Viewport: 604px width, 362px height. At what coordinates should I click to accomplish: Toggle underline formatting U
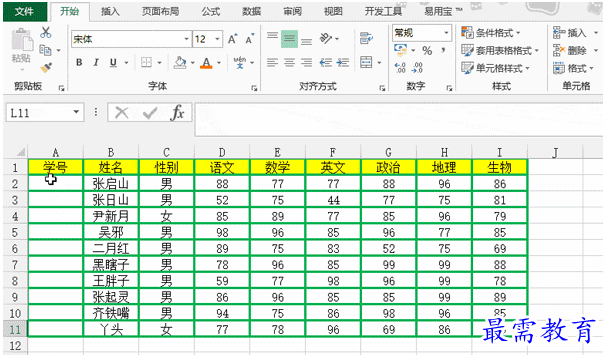pyautogui.click(x=113, y=62)
